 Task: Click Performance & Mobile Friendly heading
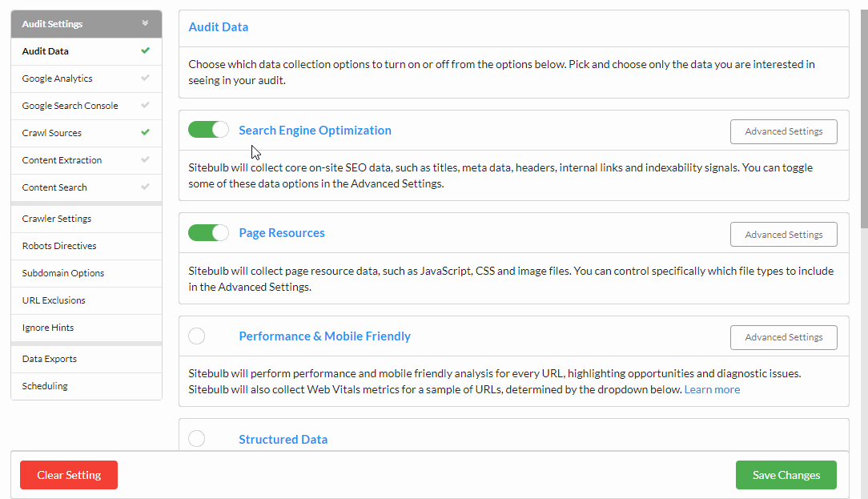[325, 336]
